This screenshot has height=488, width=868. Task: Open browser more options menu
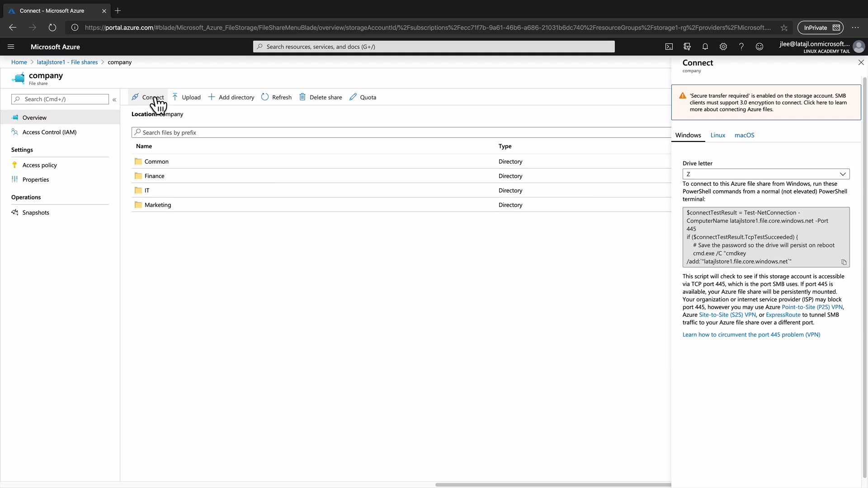point(855,28)
